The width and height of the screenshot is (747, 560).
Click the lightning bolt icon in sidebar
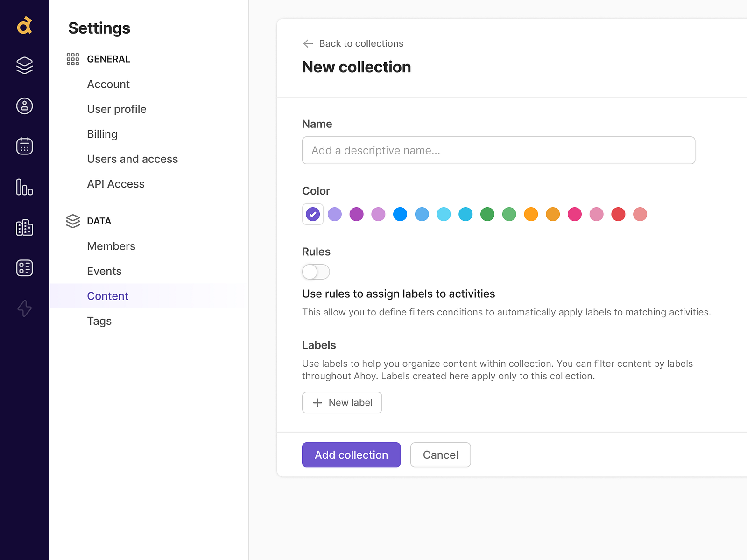click(x=24, y=308)
